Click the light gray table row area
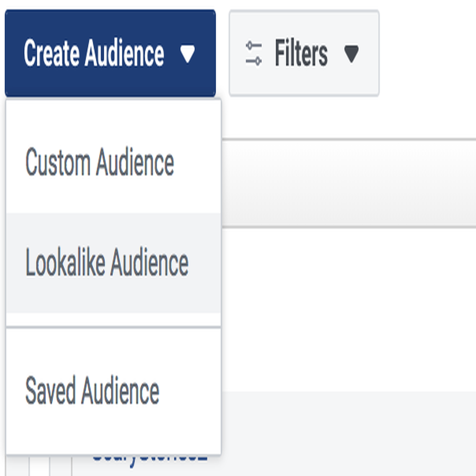The image size is (476, 476). tap(349, 434)
